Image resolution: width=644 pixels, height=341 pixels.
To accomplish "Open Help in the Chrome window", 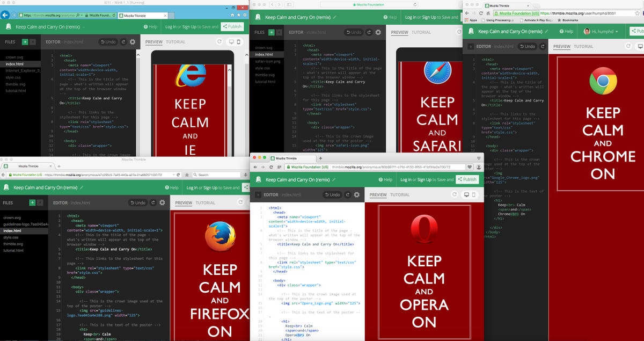I will coord(566,31).
